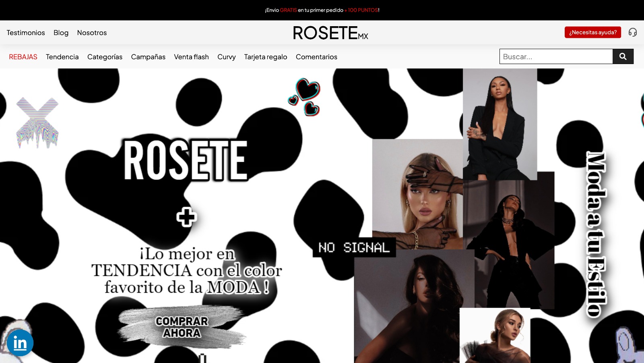Click the blonde model with lace gloves photo
Screen dimensions: 644x363
417,193
